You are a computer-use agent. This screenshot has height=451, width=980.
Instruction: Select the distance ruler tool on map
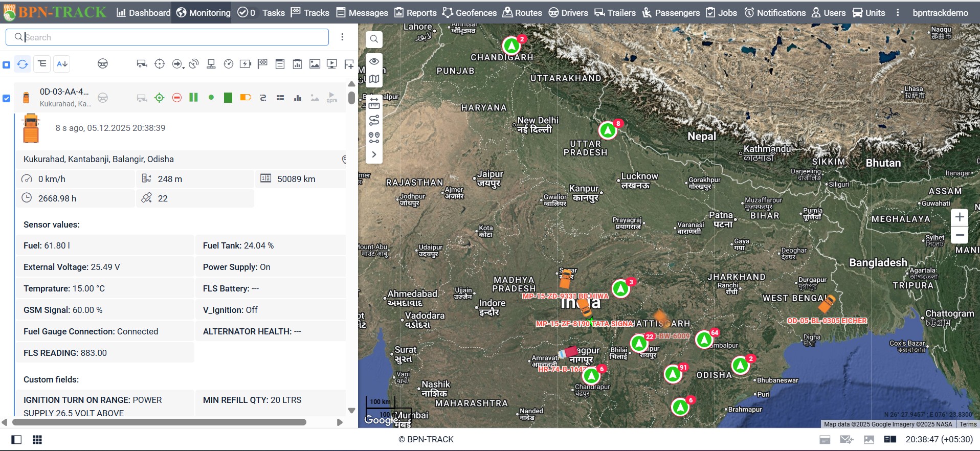pos(374,103)
